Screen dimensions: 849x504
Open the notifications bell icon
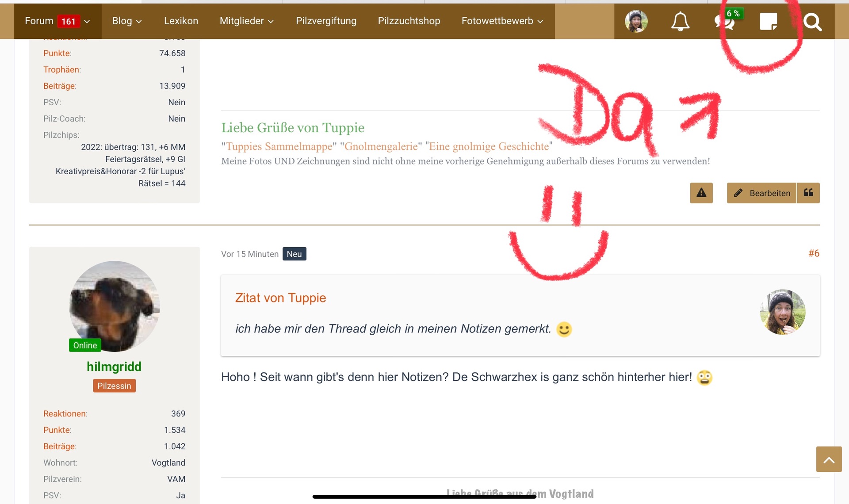(x=680, y=21)
